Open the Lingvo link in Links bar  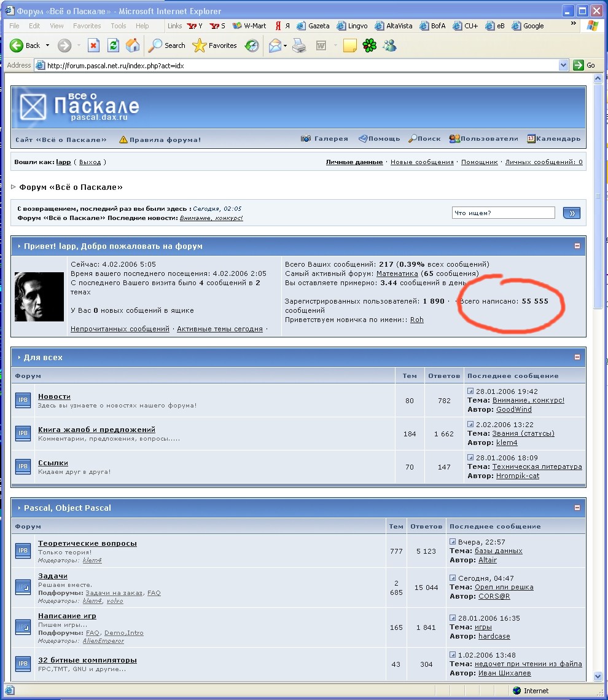(x=353, y=26)
